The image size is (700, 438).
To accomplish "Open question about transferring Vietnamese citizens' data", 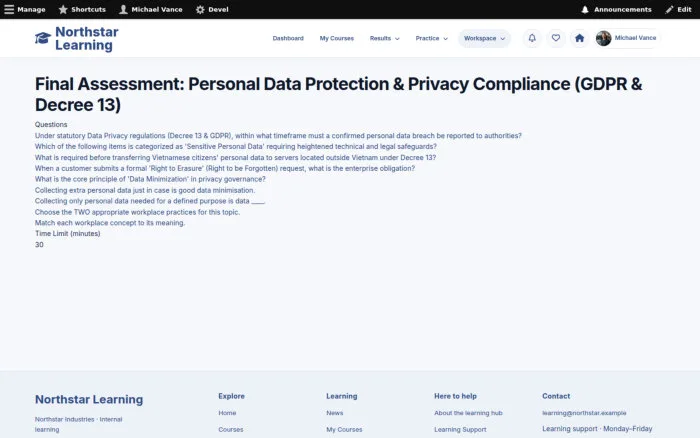I will click(235, 158).
